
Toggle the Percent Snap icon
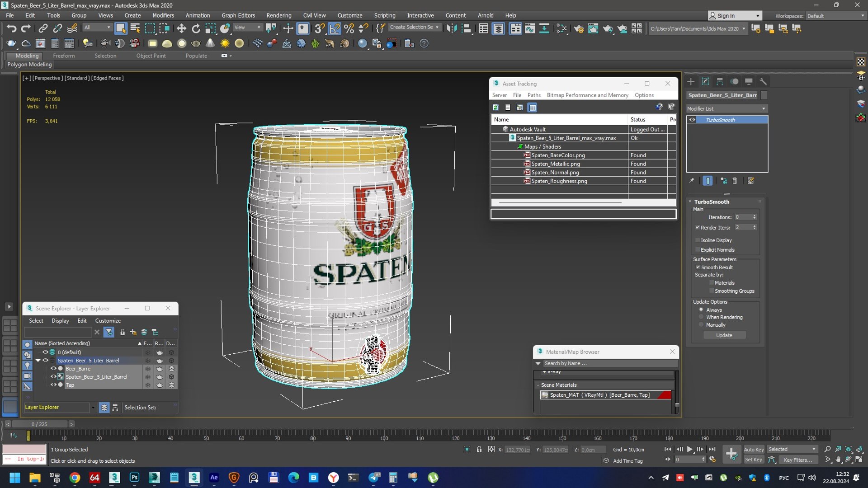[x=349, y=28]
